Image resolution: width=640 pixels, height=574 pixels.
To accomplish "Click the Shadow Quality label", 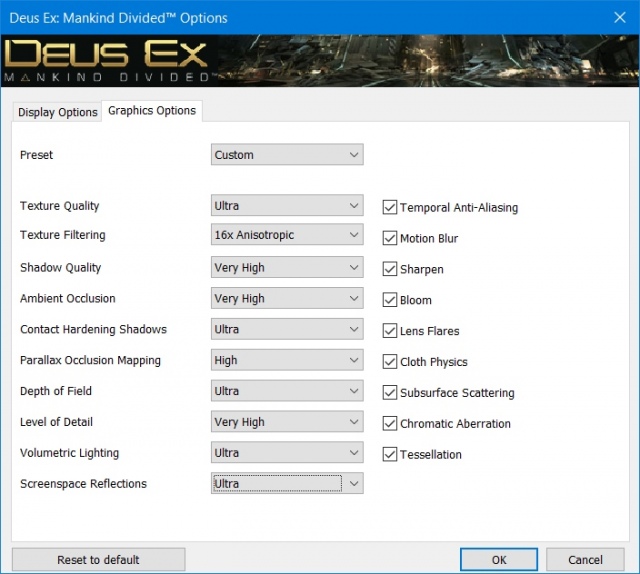I will (60, 268).
